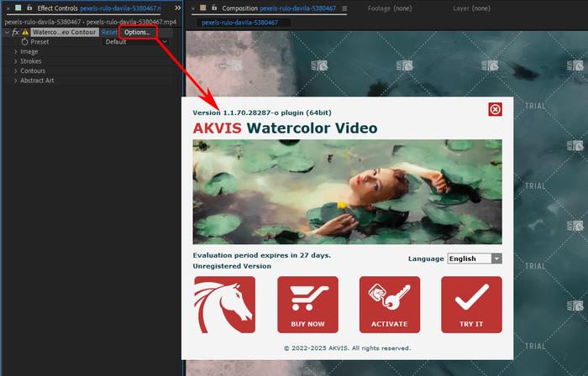Expand the Strokes parameter group

tap(15, 61)
